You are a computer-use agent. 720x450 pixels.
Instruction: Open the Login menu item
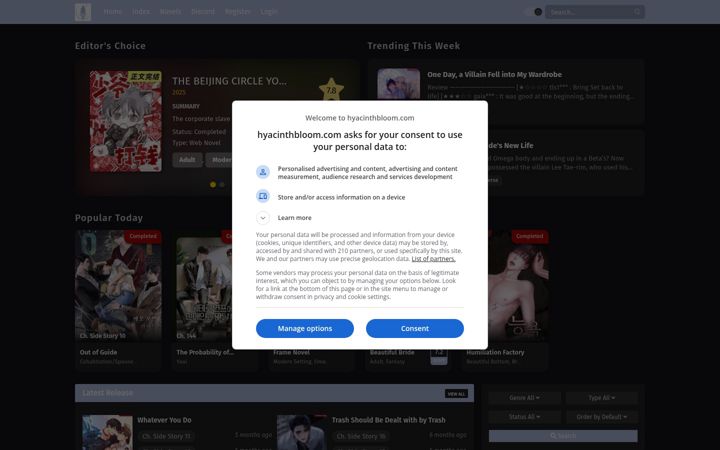(x=269, y=11)
